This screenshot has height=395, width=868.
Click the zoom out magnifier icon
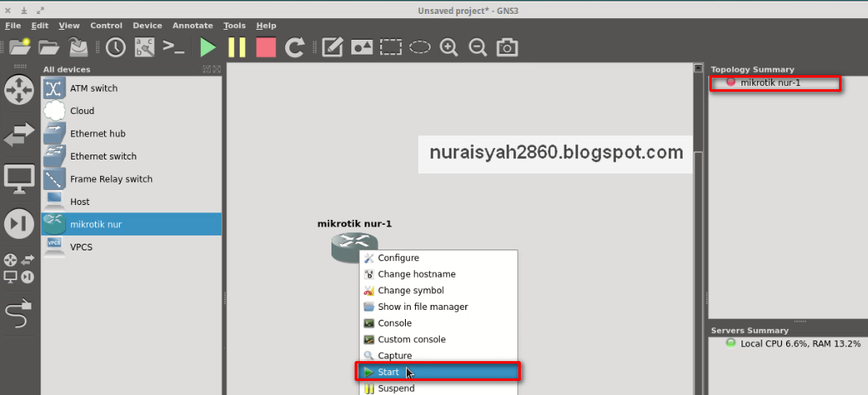click(x=477, y=47)
